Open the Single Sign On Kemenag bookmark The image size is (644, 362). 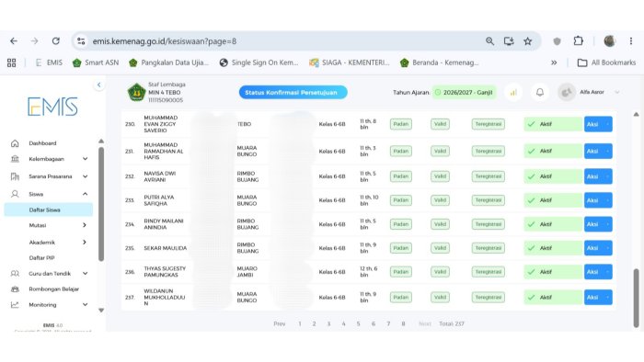[259, 62]
